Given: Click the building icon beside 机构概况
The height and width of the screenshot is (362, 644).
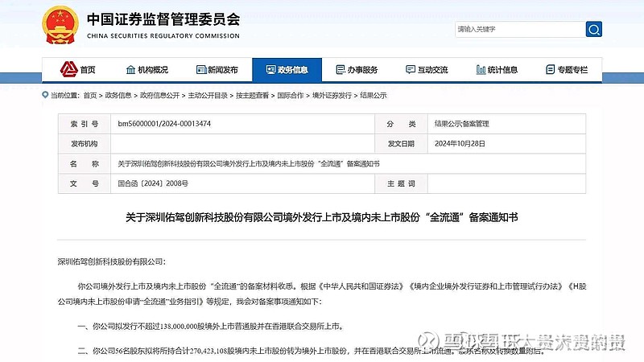Looking at the screenshot, I should [x=130, y=70].
